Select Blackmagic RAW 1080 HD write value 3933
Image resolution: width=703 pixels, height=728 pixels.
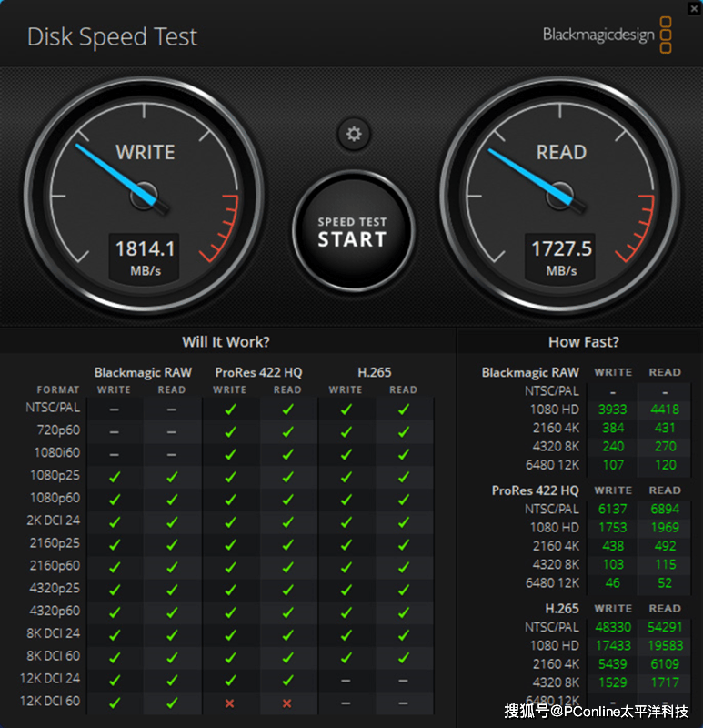click(x=613, y=409)
